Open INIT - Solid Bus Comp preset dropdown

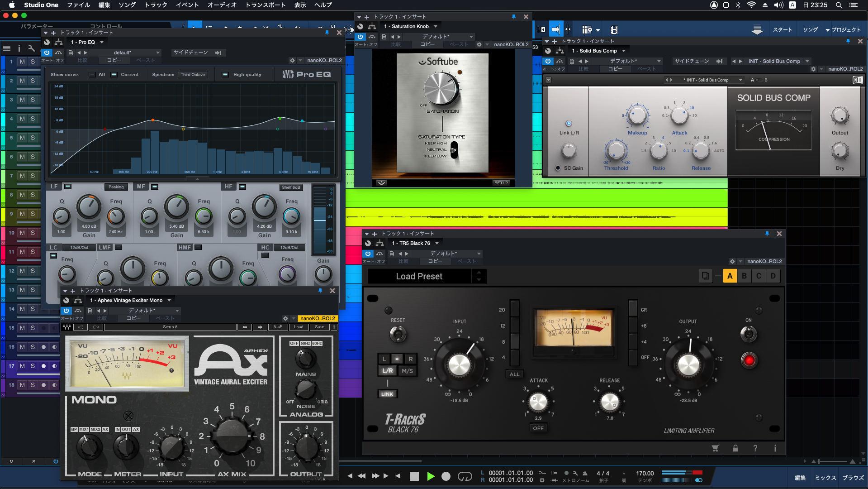778,61
